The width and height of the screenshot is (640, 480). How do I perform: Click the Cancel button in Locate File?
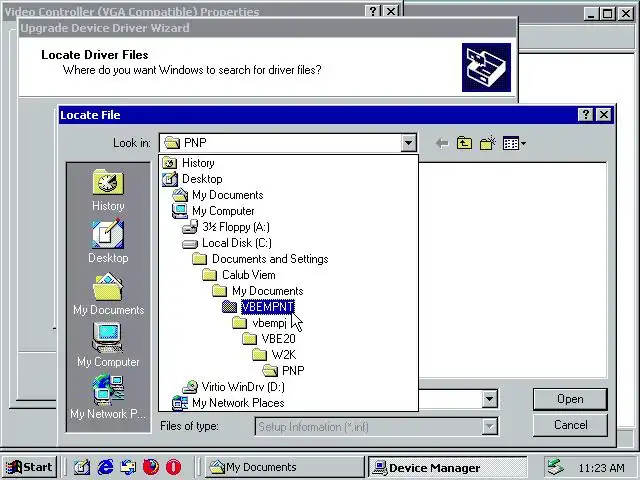tap(570, 425)
